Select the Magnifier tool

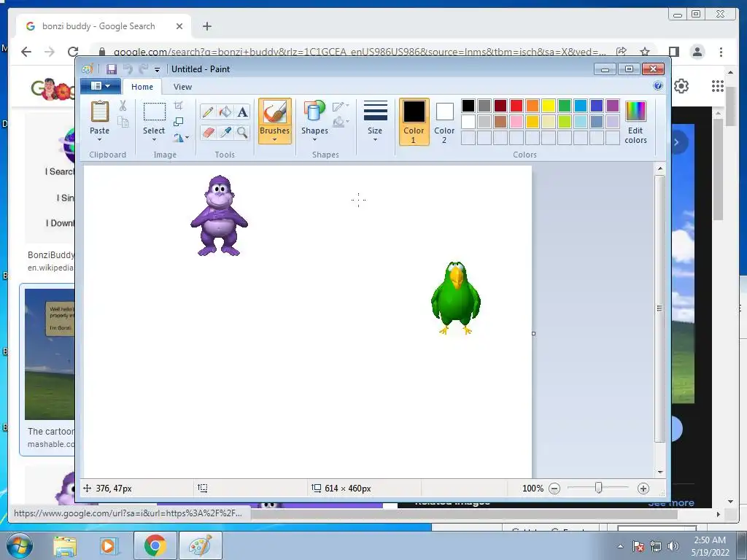click(242, 132)
